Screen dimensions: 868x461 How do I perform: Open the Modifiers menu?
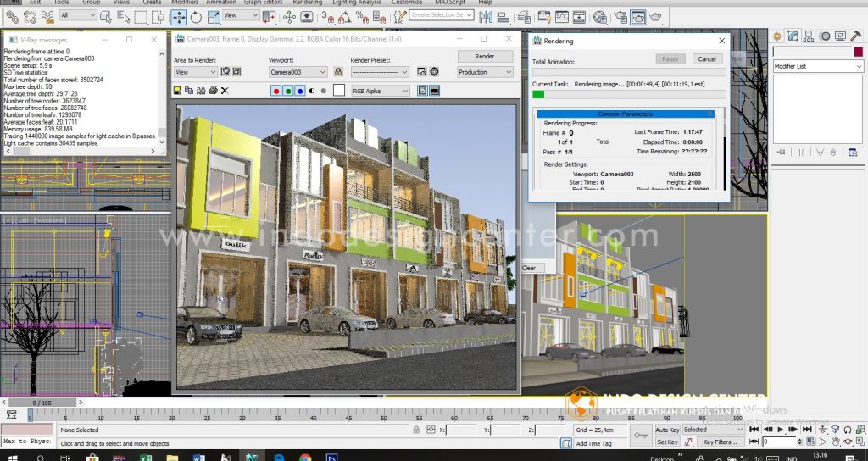click(x=185, y=3)
